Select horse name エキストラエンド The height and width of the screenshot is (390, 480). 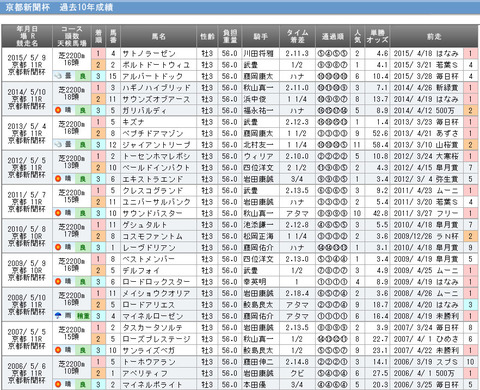pos(153,179)
